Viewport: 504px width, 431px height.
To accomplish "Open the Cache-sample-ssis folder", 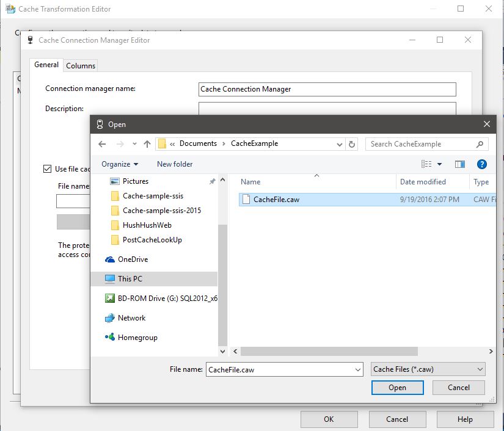I will tap(153, 196).
